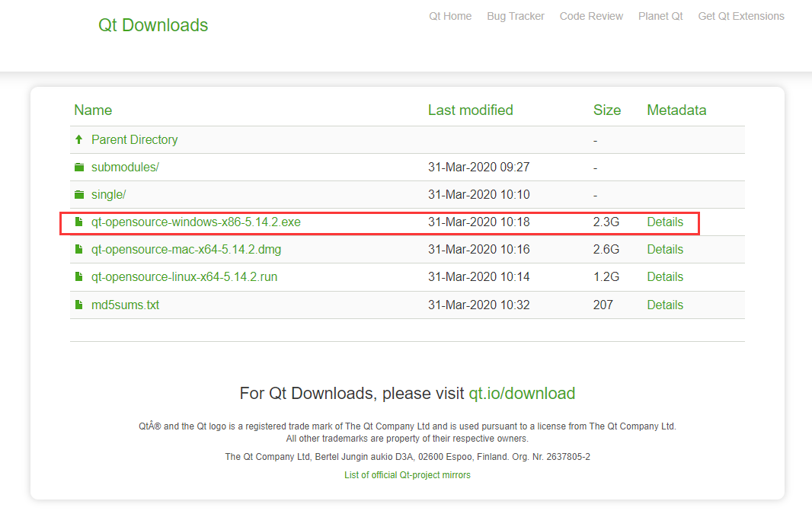Click the file icon beside qt-opensource-linux-x64-5.14.2.run

pyautogui.click(x=78, y=276)
